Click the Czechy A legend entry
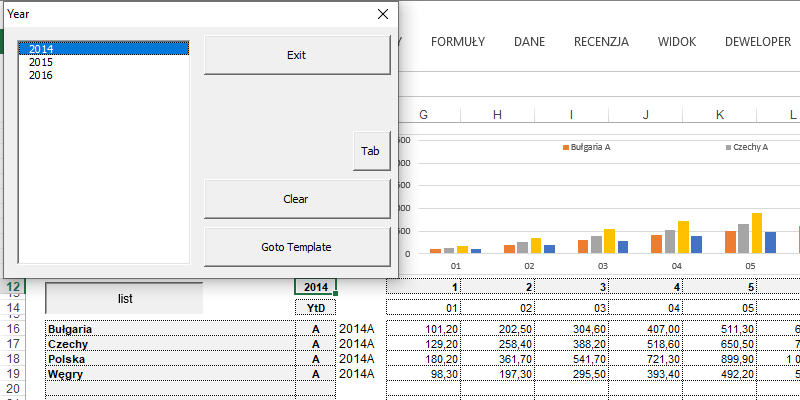The width and height of the screenshot is (800, 400). click(x=750, y=147)
